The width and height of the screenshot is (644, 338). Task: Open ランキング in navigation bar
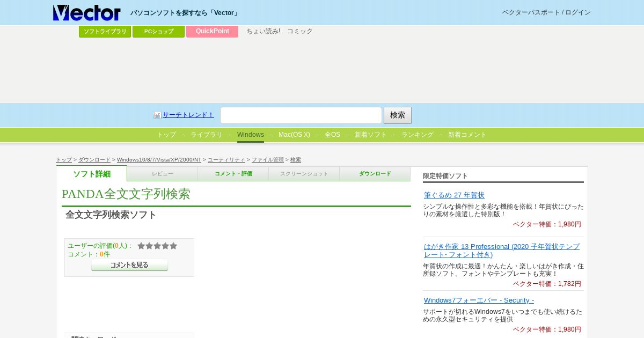pos(418,135)
